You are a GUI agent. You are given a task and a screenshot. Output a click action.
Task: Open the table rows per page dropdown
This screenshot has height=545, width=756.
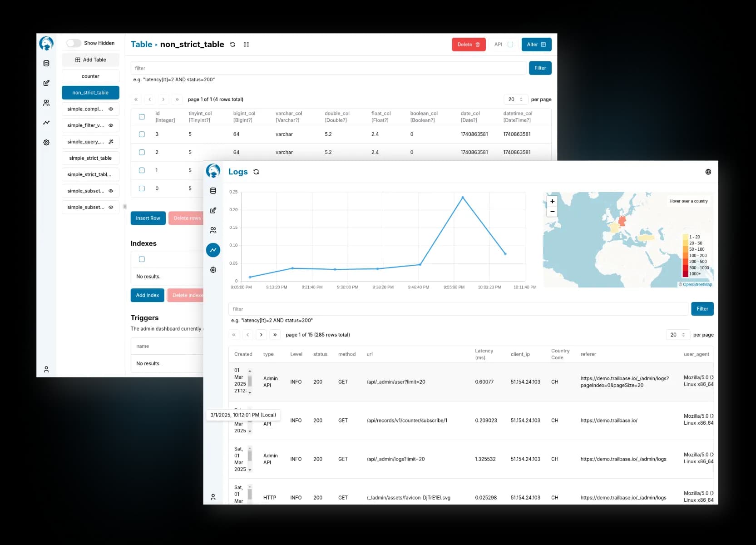(515, 99)
